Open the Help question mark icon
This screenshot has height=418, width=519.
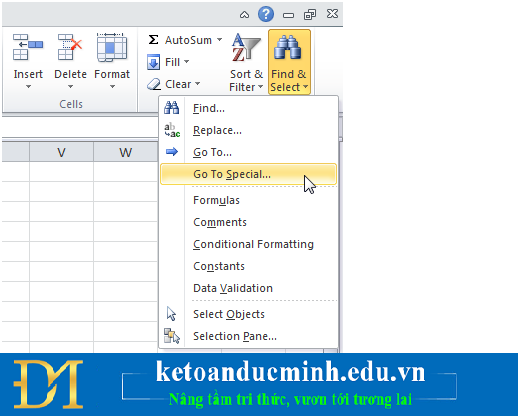[x=266, y=14]
